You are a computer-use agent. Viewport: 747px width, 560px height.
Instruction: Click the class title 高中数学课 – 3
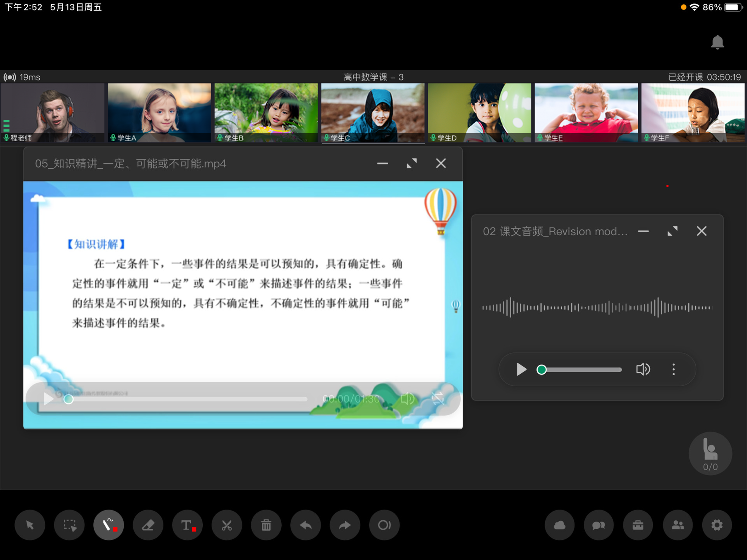tap(373, 77)
